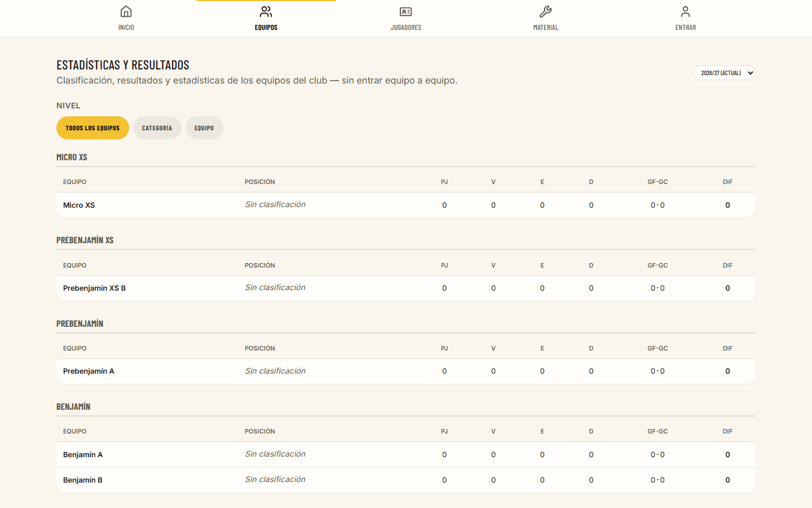Click the DIF value in Prebenjamín A row
812x508 pixels.
coord(727,371)
